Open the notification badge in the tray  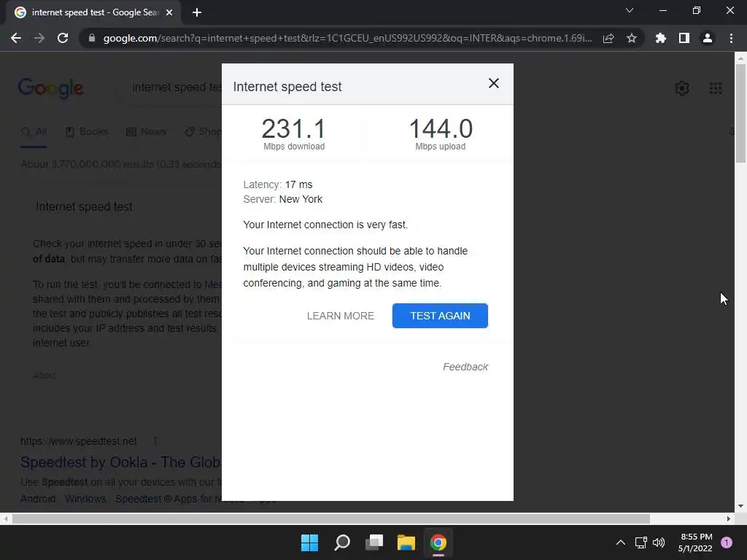727,542
